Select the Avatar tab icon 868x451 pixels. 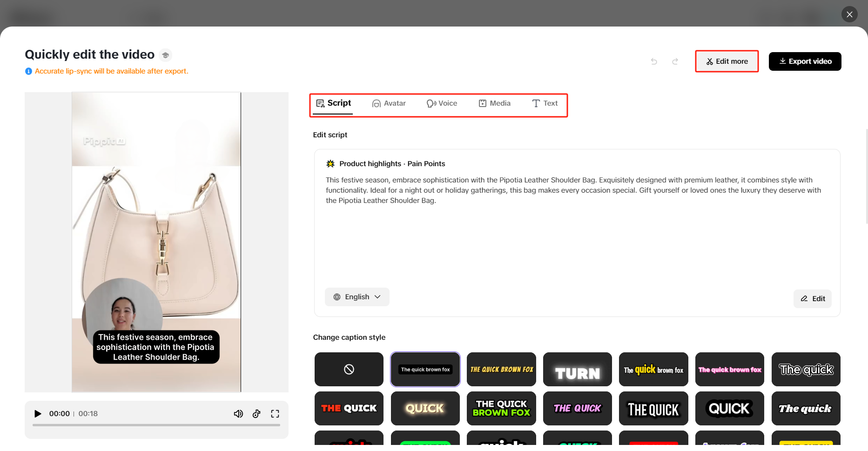coord(377,103)
